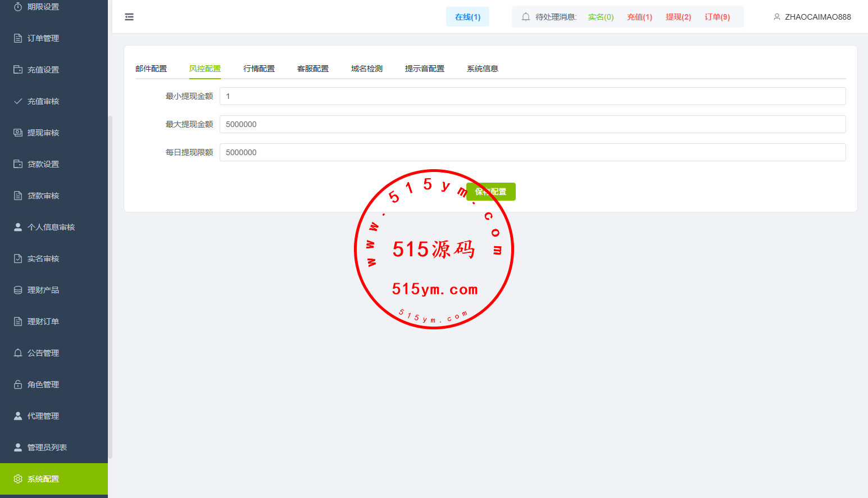Switch to the 邮件配置 tab
This screenshot has height=498, width=868.
point(151,69)
